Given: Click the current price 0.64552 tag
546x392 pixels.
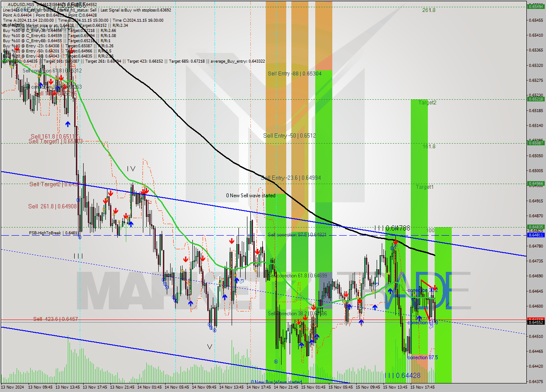Looking at the screenshot, I should pyautogui.click(x=535, y=322).
